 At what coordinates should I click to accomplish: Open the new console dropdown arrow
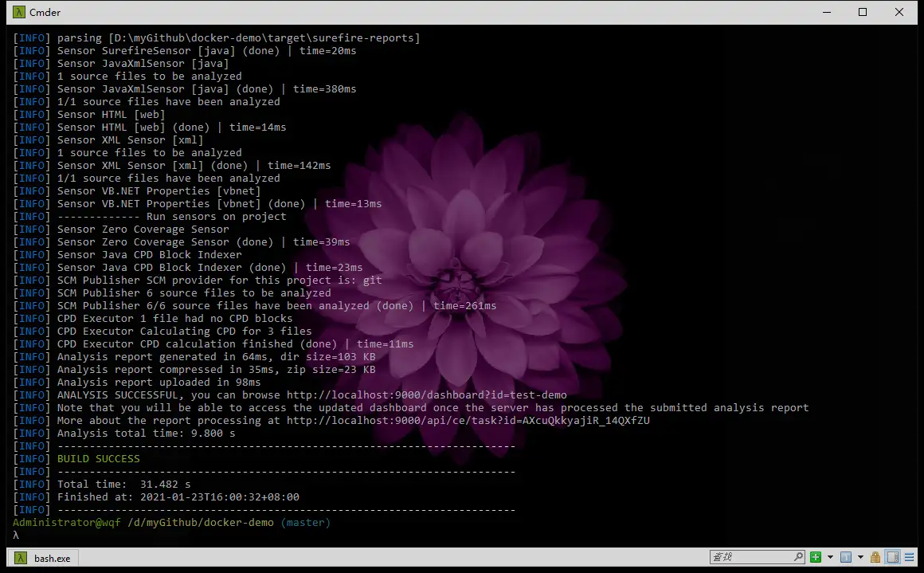[830, 557]
